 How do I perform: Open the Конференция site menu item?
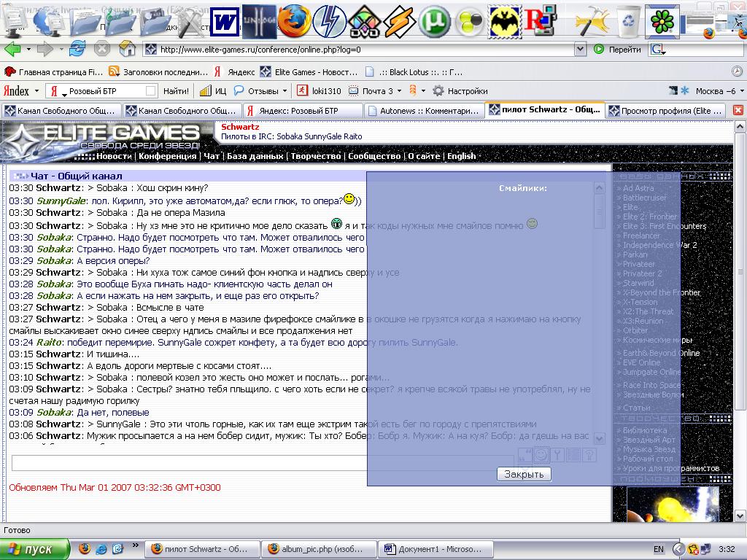[x=167, y=156]
